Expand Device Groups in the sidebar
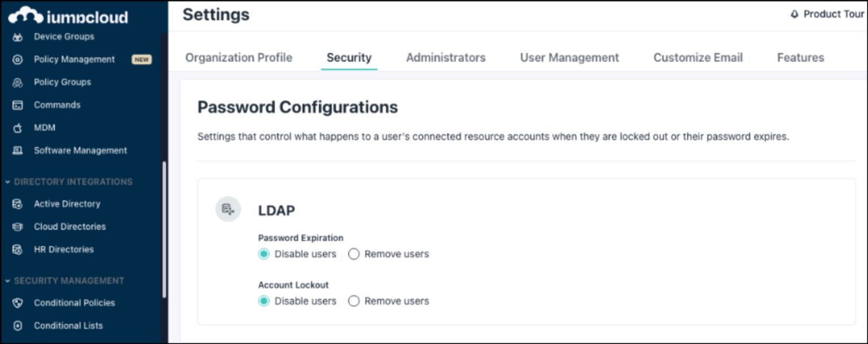This screenshot has height=344, width=868. 63,36
